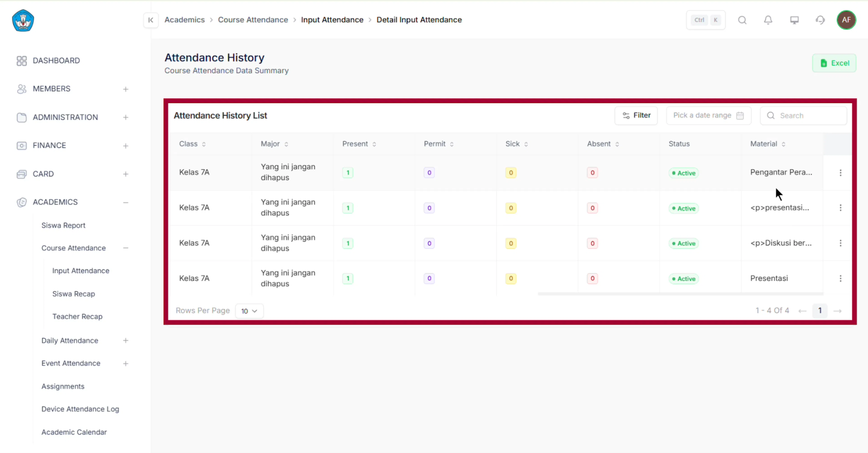This screenshot has width=868, height=453.
Task: Expand the MEMBERS menu section
Action: click(125, 89)
